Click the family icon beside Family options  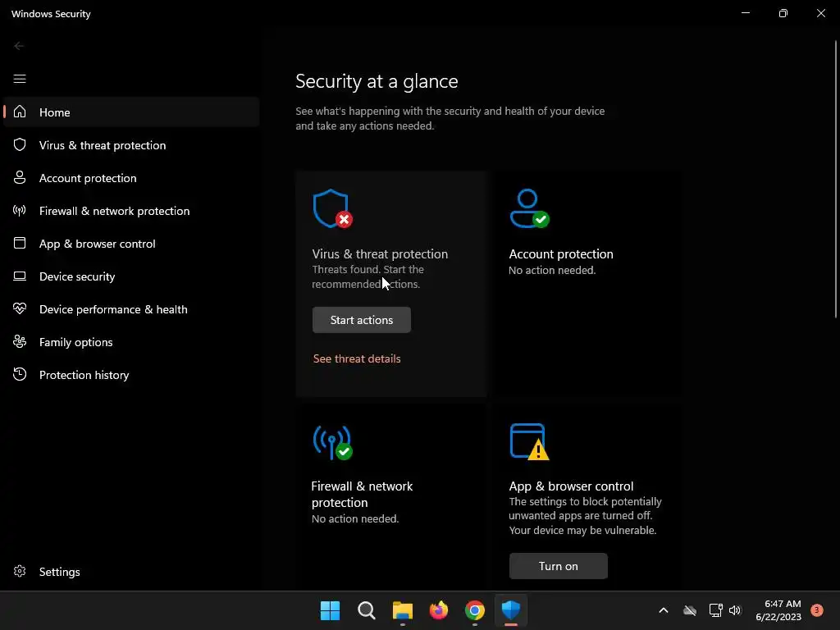[20, 341]
